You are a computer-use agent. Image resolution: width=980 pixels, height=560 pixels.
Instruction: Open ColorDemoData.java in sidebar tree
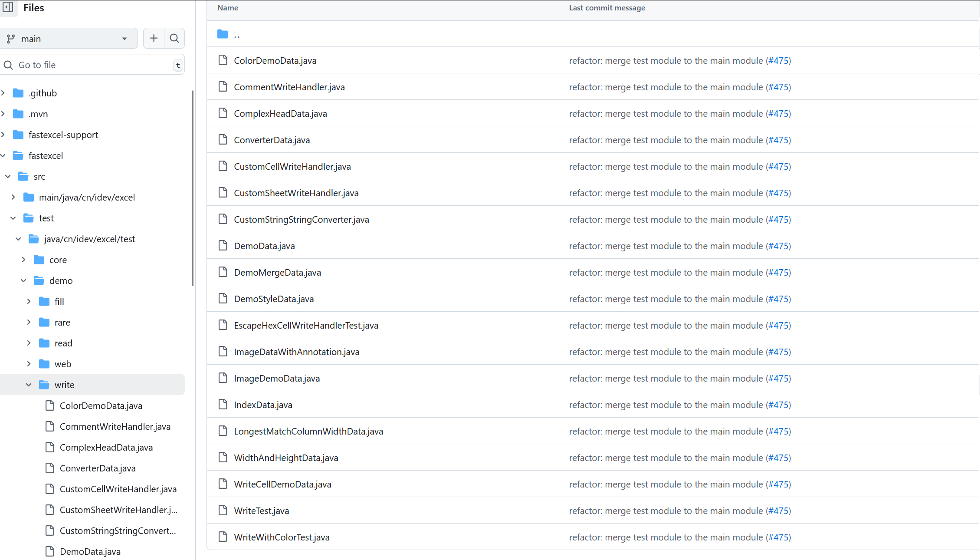click(101, 405)
